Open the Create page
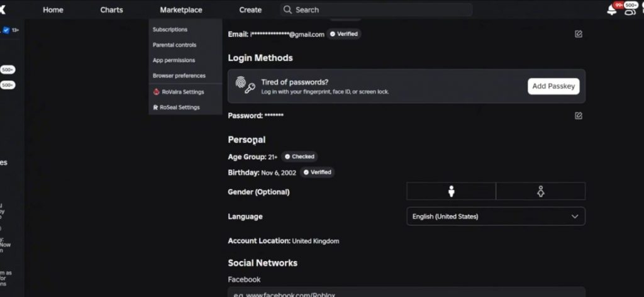Screen dimensions: 644x297 click(x=250, y=10)
